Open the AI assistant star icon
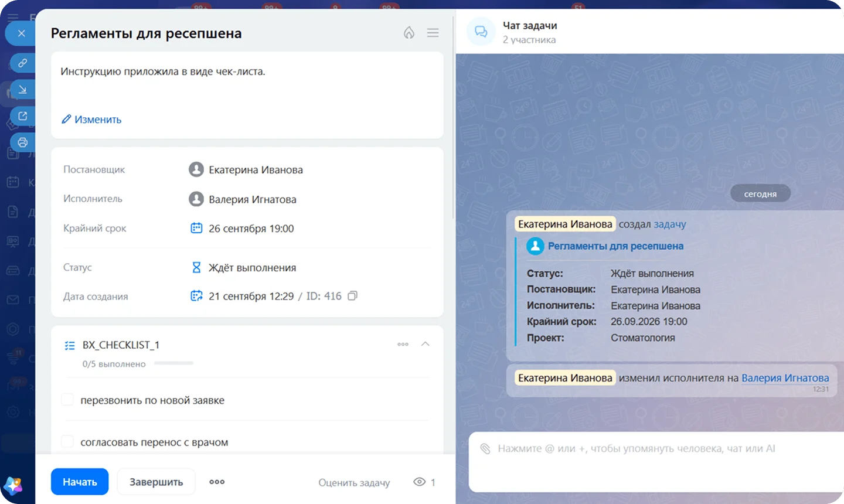The width and height of the screenshot is (844, 504). pyautogui.click(x=13, y=485)
